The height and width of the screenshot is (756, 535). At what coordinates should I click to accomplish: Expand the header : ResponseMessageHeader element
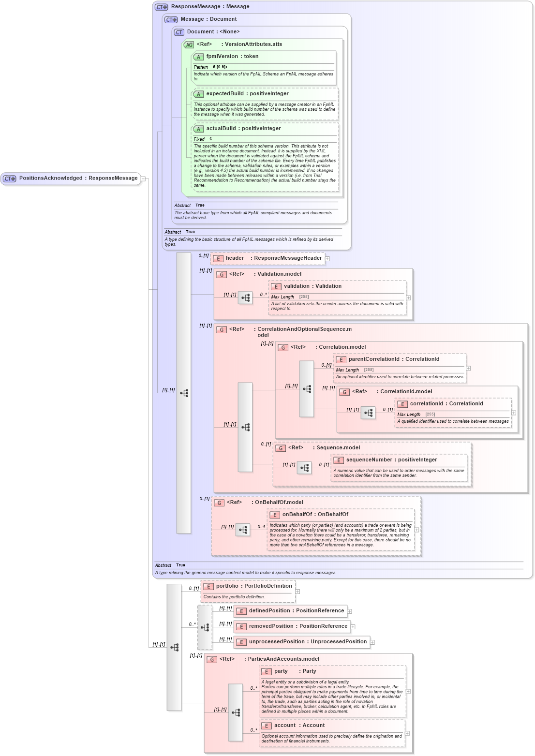[327, 259]
